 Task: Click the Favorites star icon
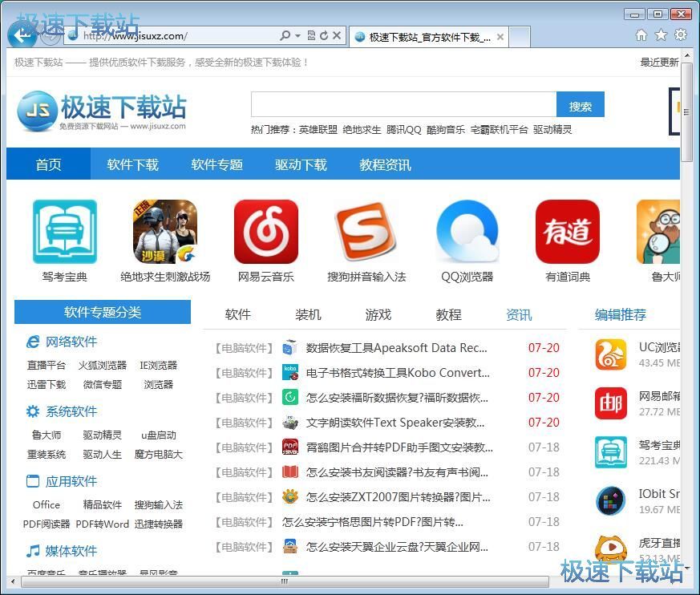coord(661,34)
